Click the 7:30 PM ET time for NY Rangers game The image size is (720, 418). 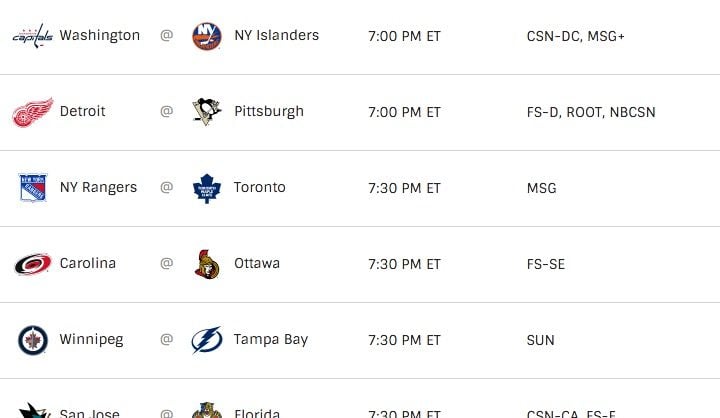click(405, 188)
